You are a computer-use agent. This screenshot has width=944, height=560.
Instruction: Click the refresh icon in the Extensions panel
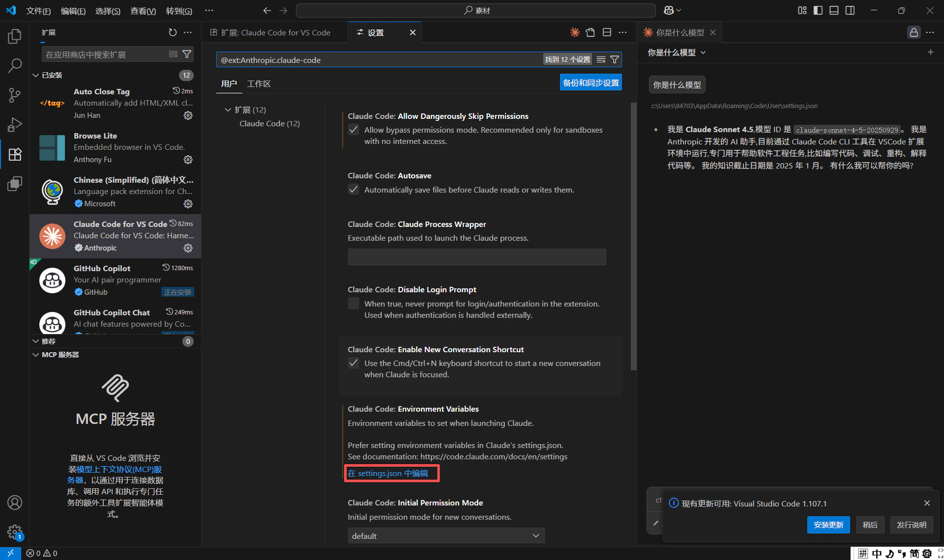pyautogui.click(x=172, y=32)
